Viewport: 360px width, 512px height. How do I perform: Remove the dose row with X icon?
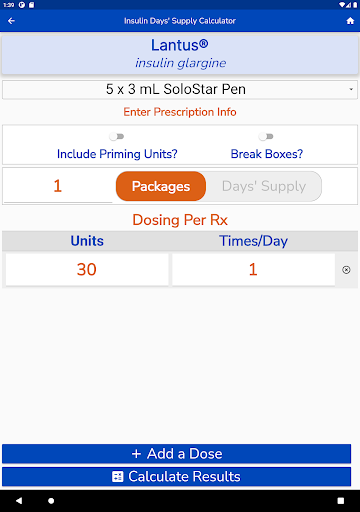pyautogui.click(x=346, y=270)
